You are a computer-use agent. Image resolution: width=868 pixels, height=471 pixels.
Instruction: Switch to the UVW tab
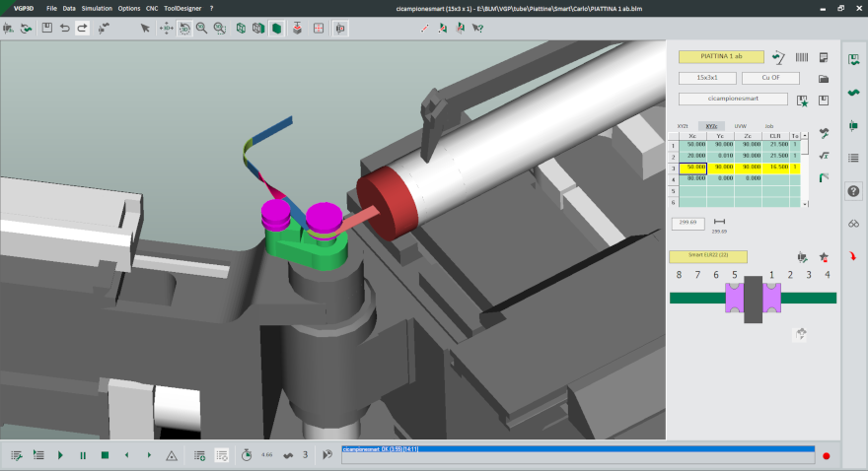(x=741, y=126)
